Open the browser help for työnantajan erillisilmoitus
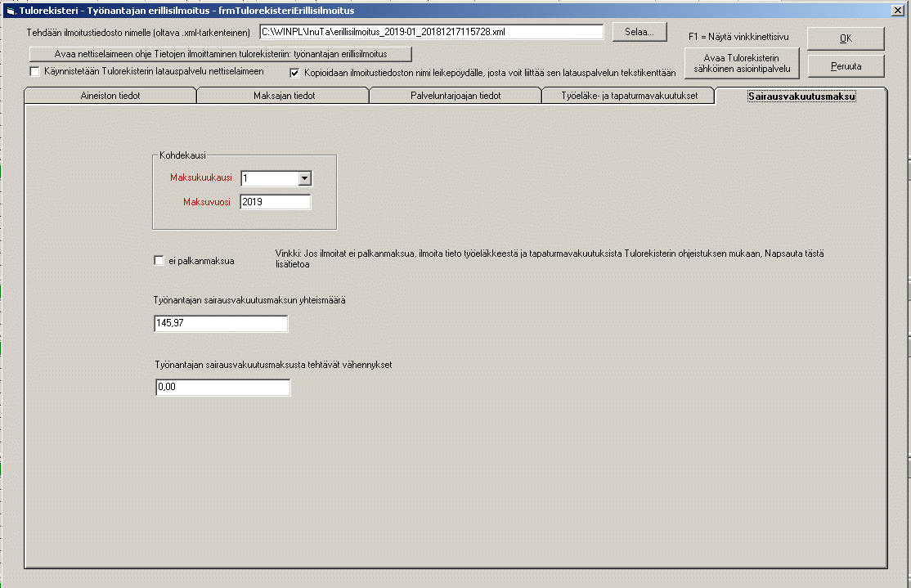The image size is (911, 588). click(x=220, y=54)
